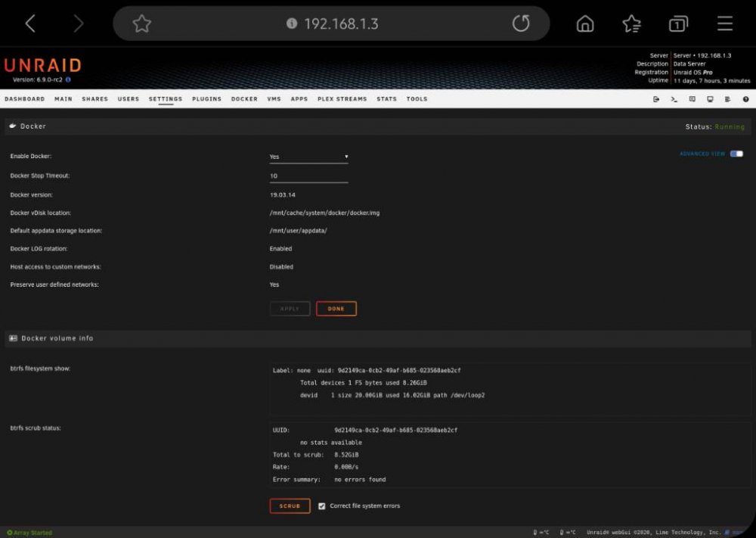This screenshot has width=756, height=538.
Task: Click the Unraid logo
Action: (43, 65)
